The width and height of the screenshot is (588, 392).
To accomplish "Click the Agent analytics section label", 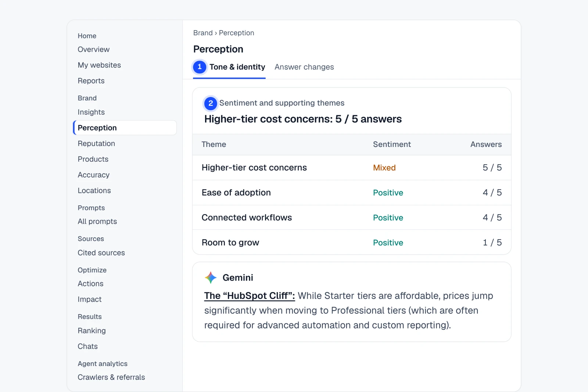I will 103,364.
